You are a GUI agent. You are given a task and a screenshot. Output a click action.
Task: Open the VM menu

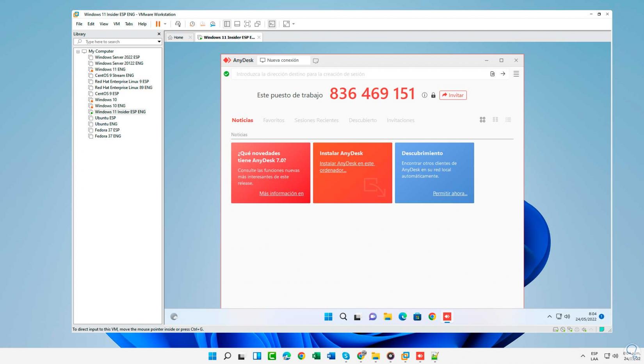coord(116,24)
